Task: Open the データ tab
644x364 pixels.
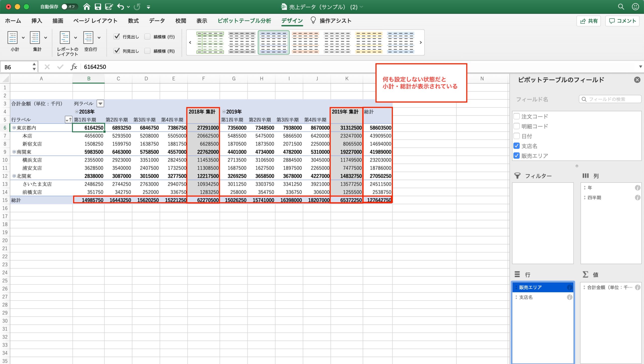Action: (157, 21)
